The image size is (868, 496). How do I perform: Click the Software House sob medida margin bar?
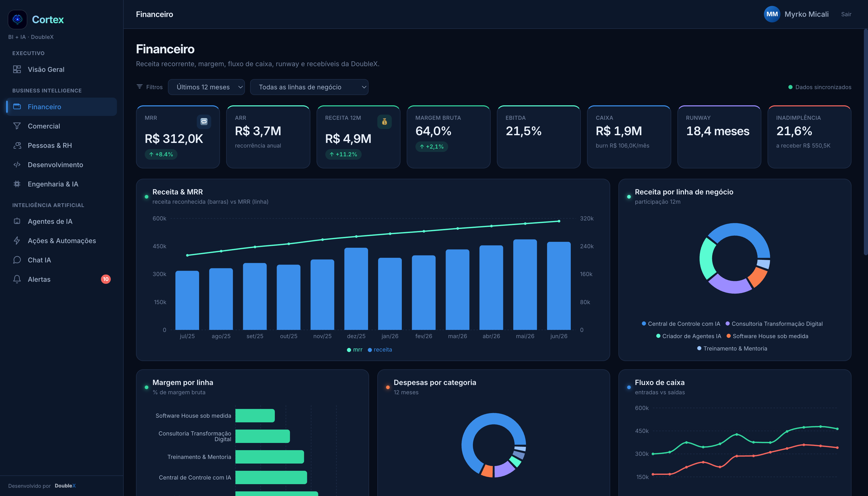click(255, 416)
